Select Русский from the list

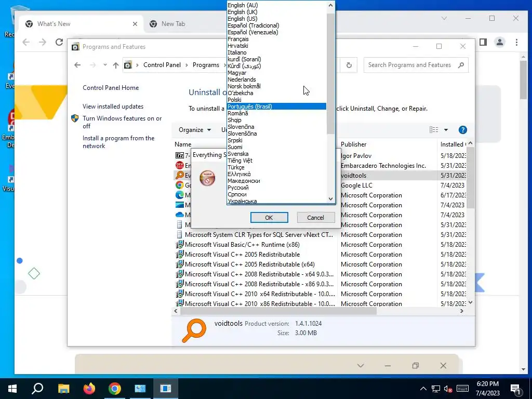[238, 188]
